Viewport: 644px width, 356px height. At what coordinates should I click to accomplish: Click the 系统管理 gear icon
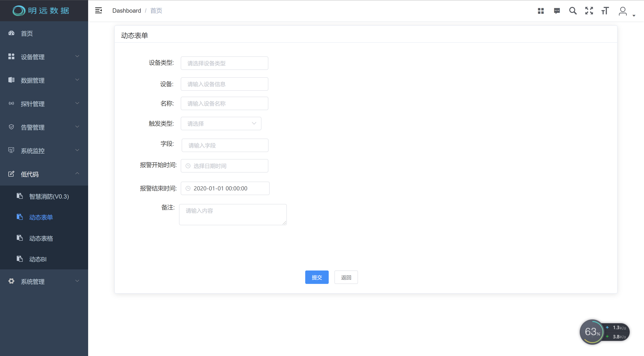11,281
